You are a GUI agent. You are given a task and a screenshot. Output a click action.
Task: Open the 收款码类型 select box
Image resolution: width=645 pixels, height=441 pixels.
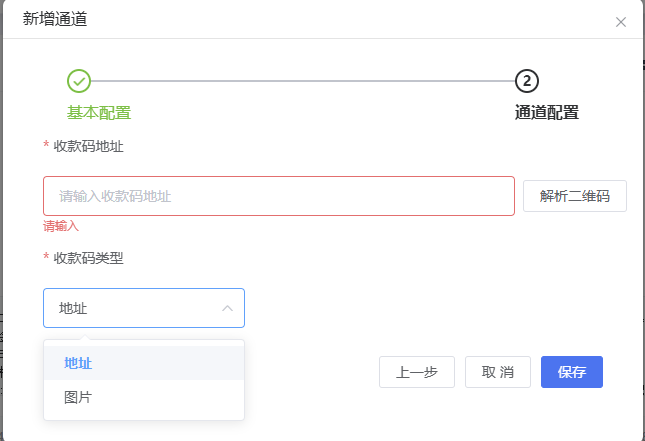pos(143,308)
